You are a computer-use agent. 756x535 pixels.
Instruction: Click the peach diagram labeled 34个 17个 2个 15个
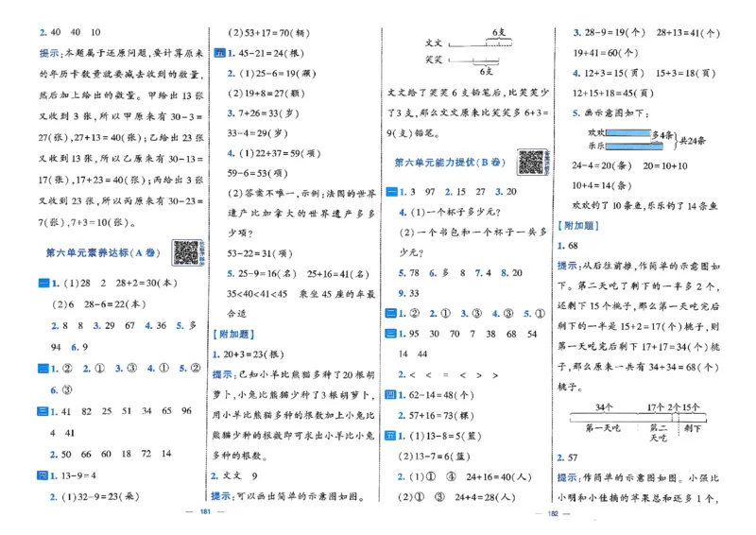(639, 423)
